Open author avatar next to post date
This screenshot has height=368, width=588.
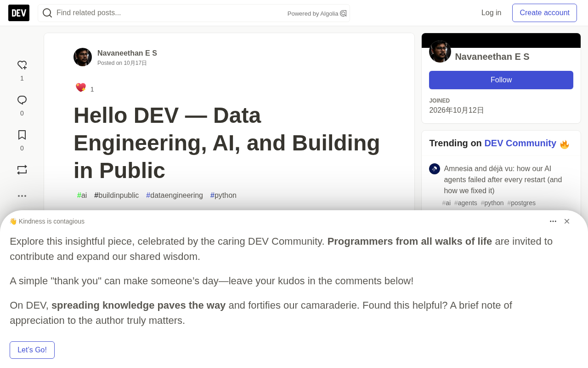pyautogui.click(x=83, y=57)
